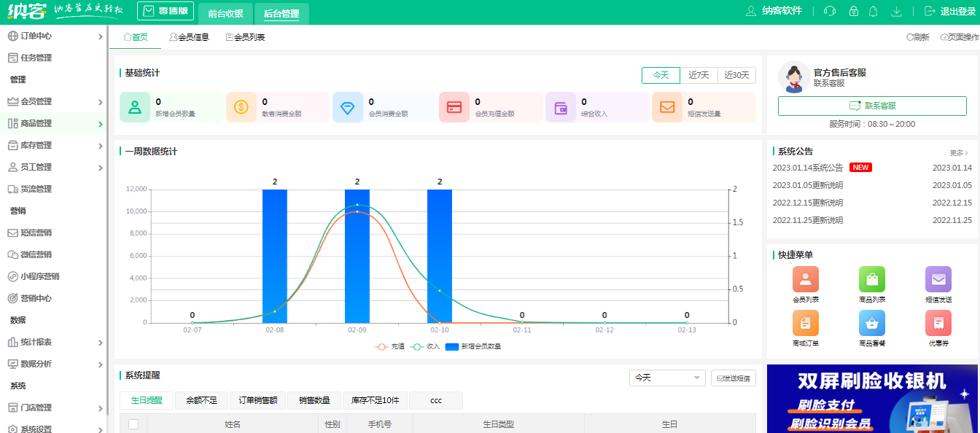
Task: Click the 联系客服 button
Action: (872, 106)
